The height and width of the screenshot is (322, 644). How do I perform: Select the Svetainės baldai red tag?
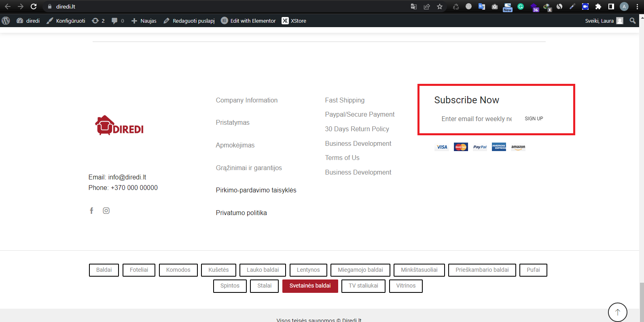click(310, 286)
